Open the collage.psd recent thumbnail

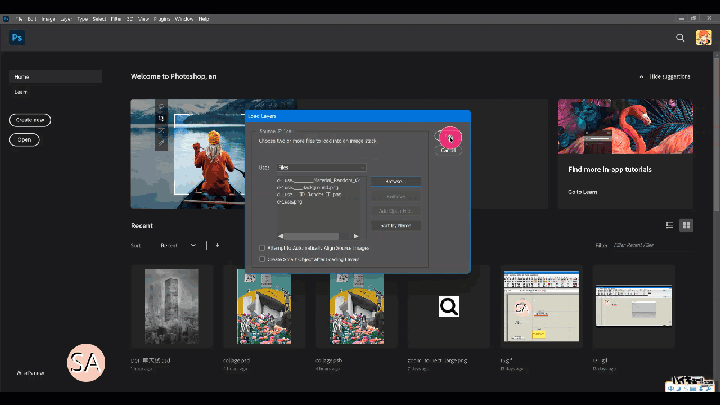pyautogui.click(x=264, y=306)
